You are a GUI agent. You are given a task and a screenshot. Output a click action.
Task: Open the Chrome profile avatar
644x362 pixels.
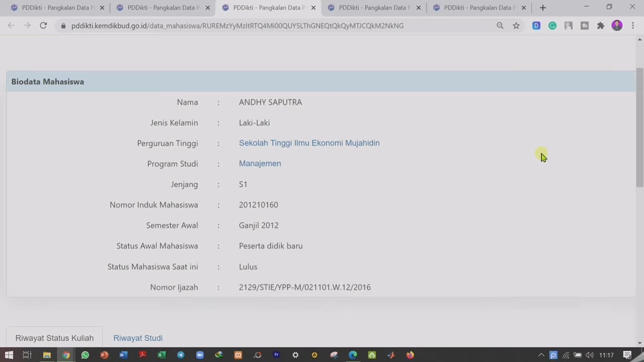617,26
